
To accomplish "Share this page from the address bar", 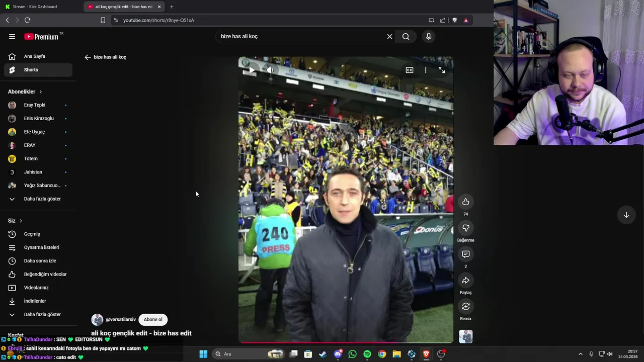I will 443,20.
